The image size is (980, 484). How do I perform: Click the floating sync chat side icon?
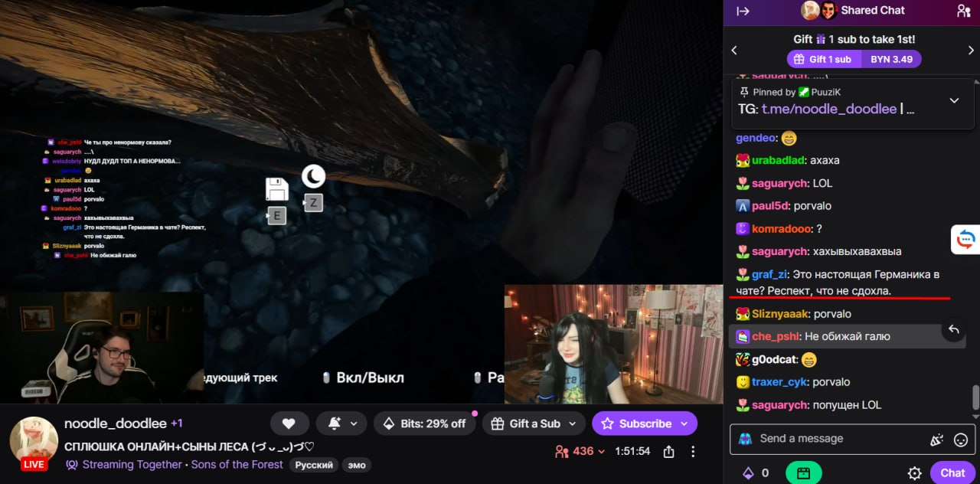click(965, 240)
